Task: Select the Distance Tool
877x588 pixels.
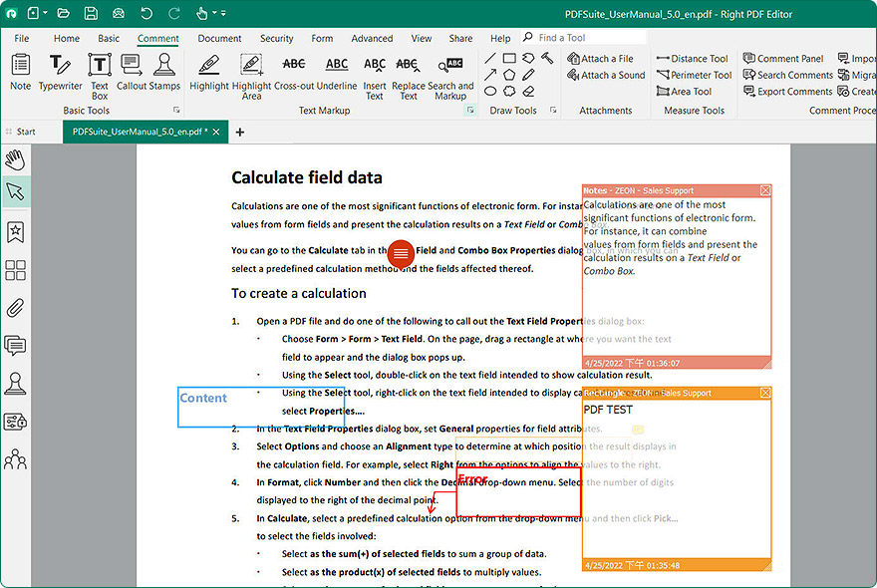Action: click(x=693, y=58)
